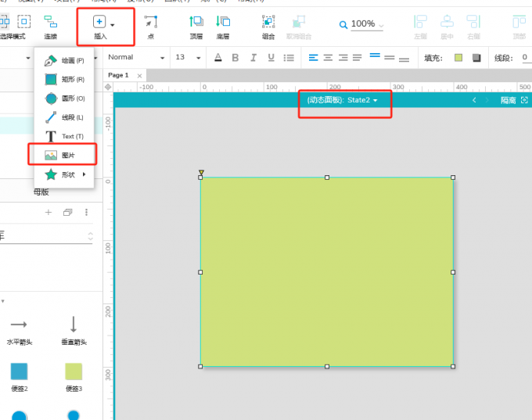Screen dimensions: 532x420
Task: Align left using 左侧 icon
Action: pos(420,22)
